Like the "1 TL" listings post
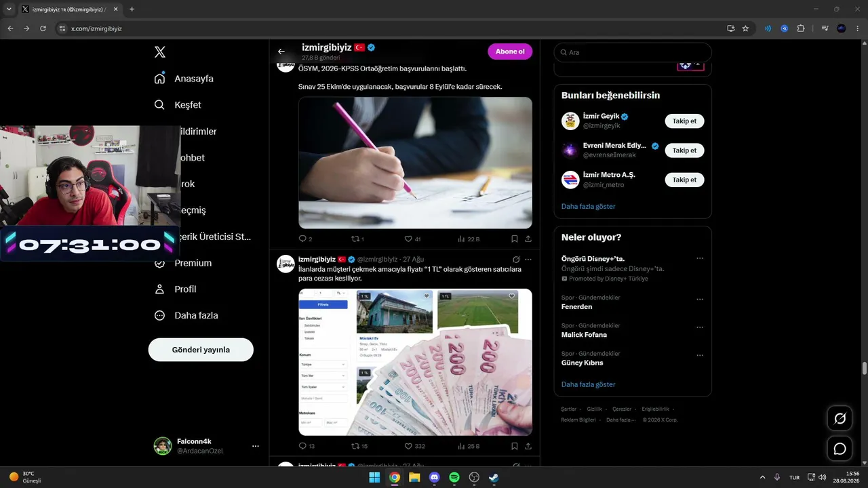868x488 pixels. (408, 447)
